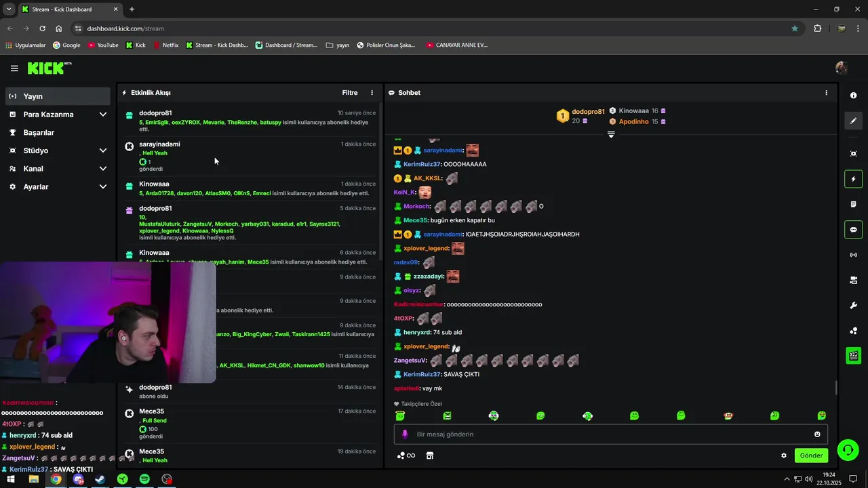Toggle the chat panel speech-bubble button
This screenshot has height=488, width=868.
coord(854,230)
